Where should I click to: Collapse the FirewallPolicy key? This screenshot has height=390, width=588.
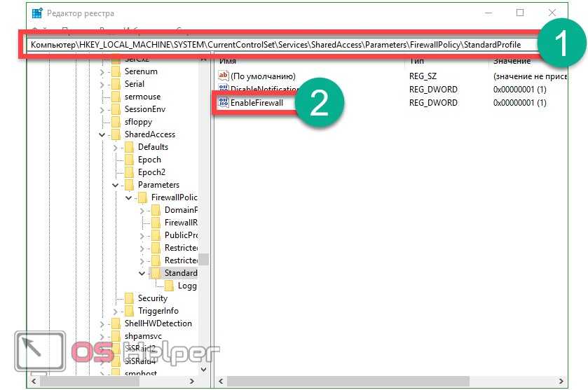[129, 197]
